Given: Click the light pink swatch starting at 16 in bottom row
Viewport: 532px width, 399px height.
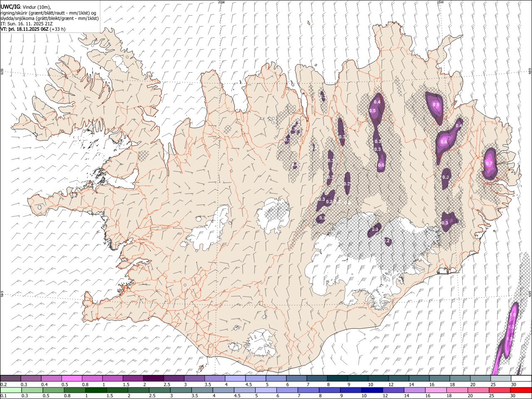Looking at the screenshot, I should coord(436,390).
